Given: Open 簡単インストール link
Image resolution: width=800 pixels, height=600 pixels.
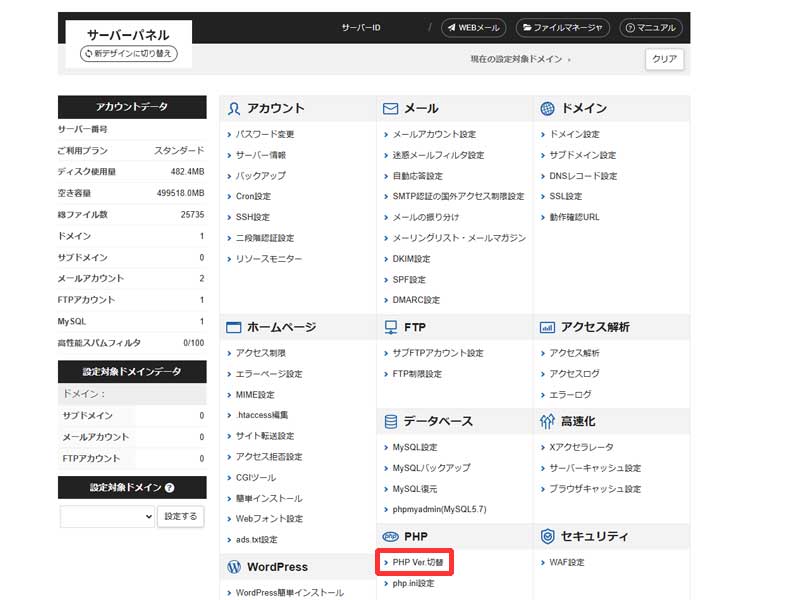Looking at the screenshot, I should coord(269,498).
